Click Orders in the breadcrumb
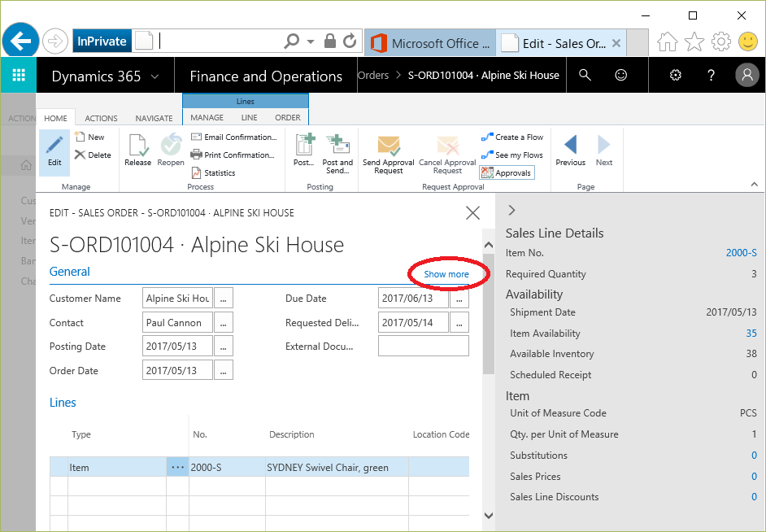The height and width of the screenshot is (532, 766). (373, 75)
